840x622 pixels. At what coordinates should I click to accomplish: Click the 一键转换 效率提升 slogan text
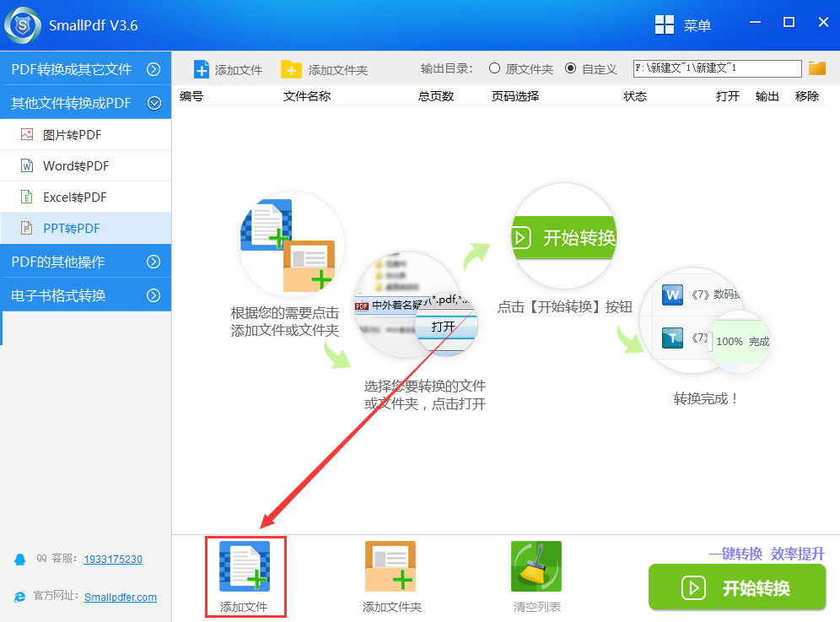tap(767, 554)
